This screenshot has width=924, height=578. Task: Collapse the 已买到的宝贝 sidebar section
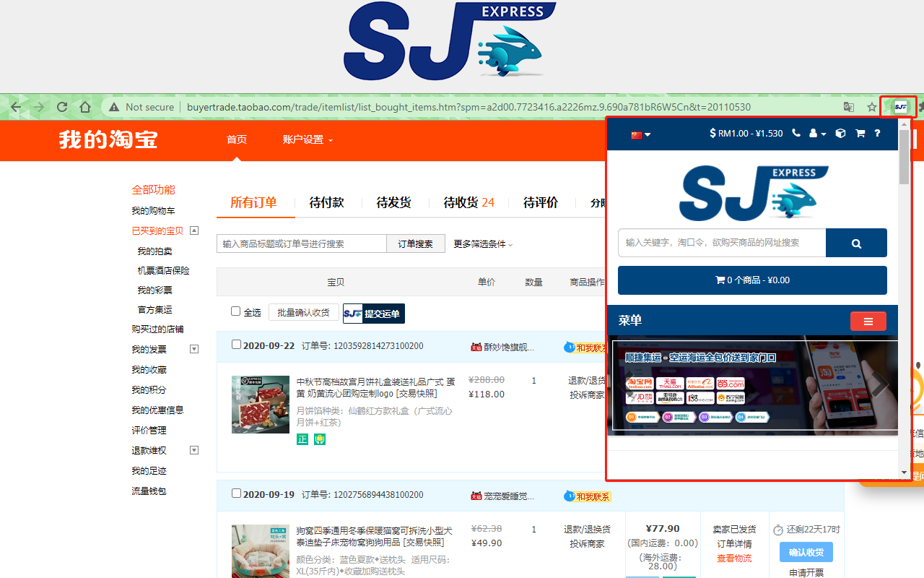point(194,230)
